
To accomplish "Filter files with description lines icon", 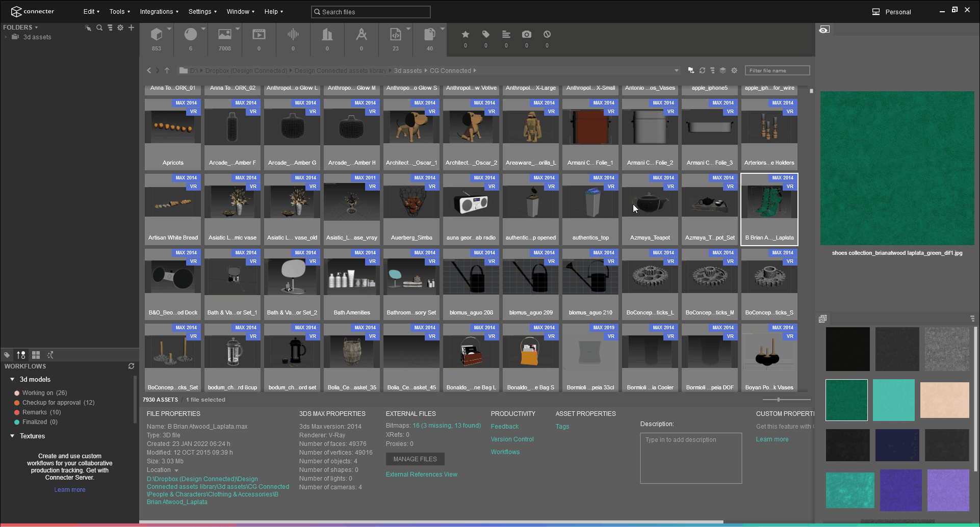I will coord(506,34).
